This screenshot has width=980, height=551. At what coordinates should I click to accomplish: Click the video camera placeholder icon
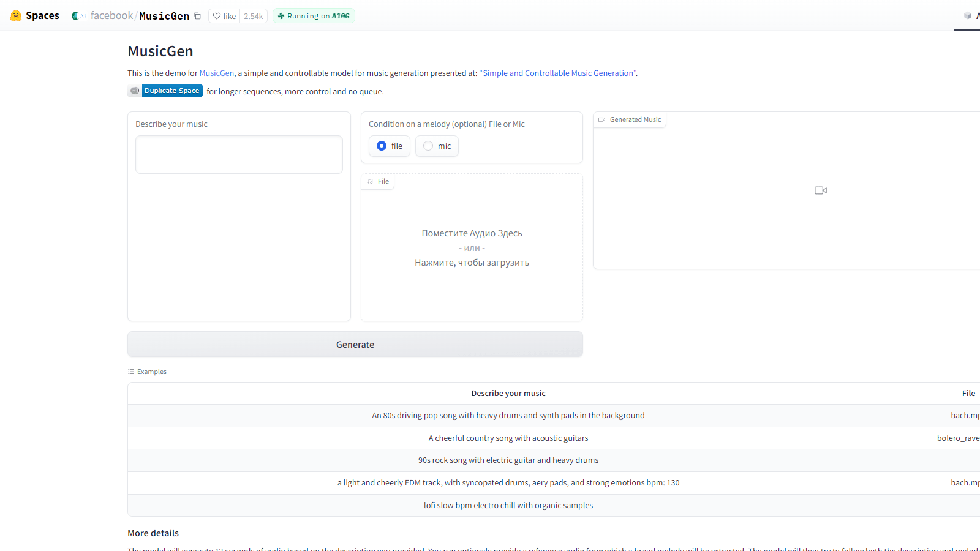click(821, 190)
